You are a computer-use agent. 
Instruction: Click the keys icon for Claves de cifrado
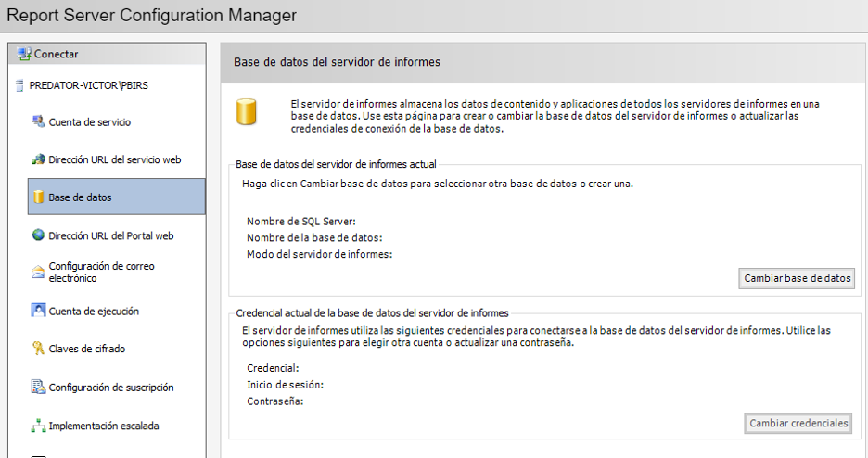[38, 349]
